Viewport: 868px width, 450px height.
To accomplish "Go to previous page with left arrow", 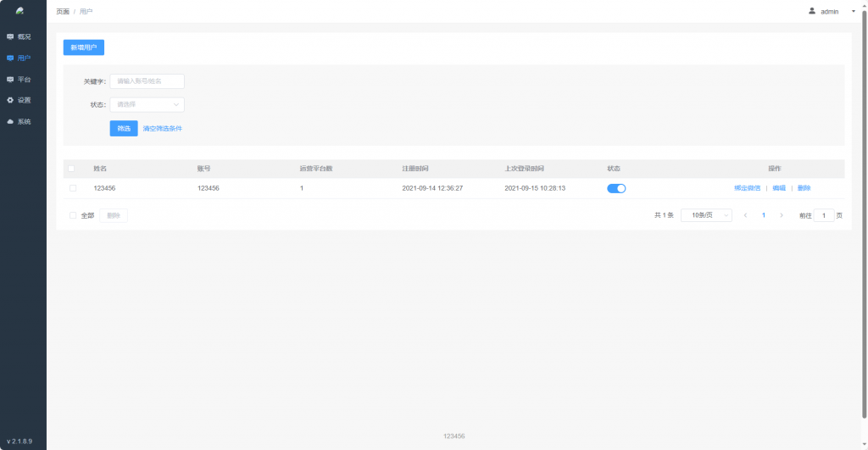I will [x=746, y=215].
